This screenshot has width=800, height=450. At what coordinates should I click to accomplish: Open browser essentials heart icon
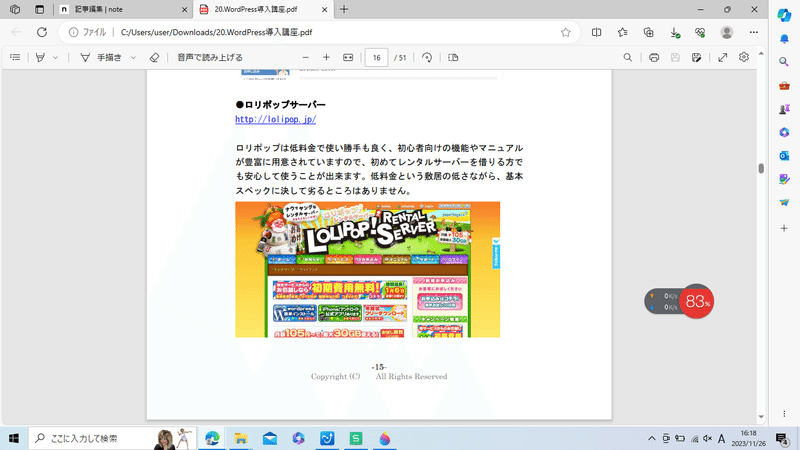pyautogui.click(x=700, y=32)
